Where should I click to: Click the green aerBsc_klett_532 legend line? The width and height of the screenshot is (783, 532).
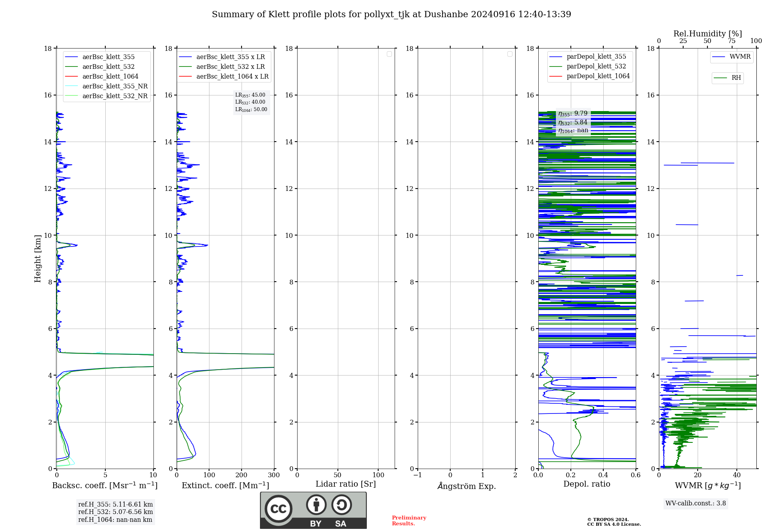(x=72, y=67)
